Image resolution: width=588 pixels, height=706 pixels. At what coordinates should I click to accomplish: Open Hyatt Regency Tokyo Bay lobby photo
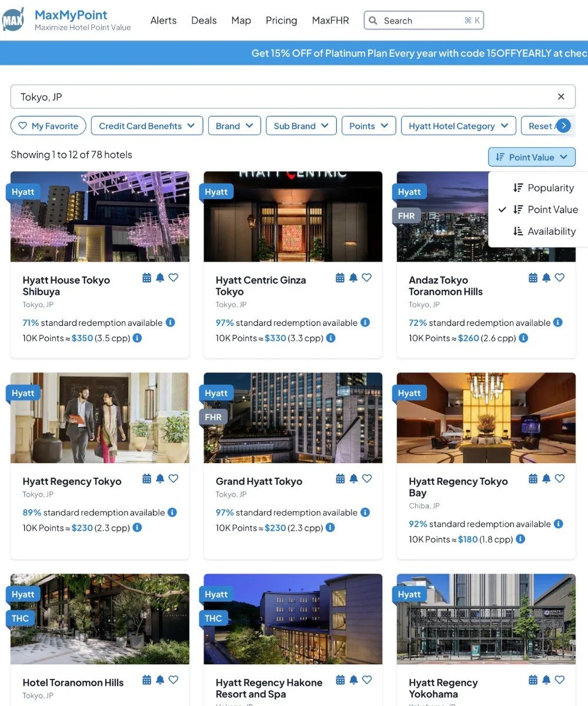tap(486, 418)
